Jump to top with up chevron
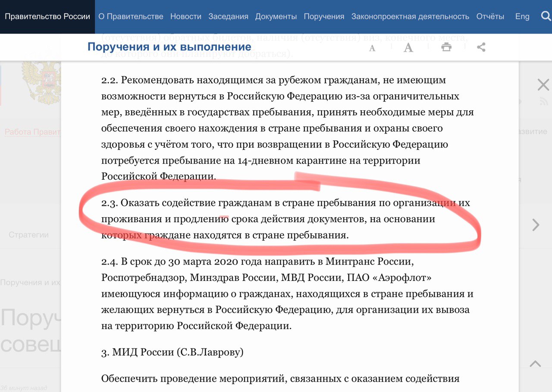This screenshot has width=552, height=392. 535,364
